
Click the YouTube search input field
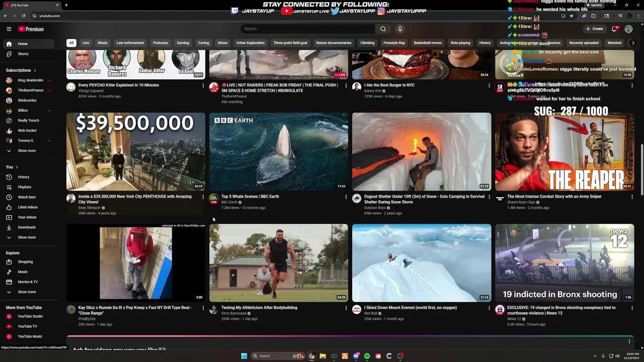(x=308, y=29)
